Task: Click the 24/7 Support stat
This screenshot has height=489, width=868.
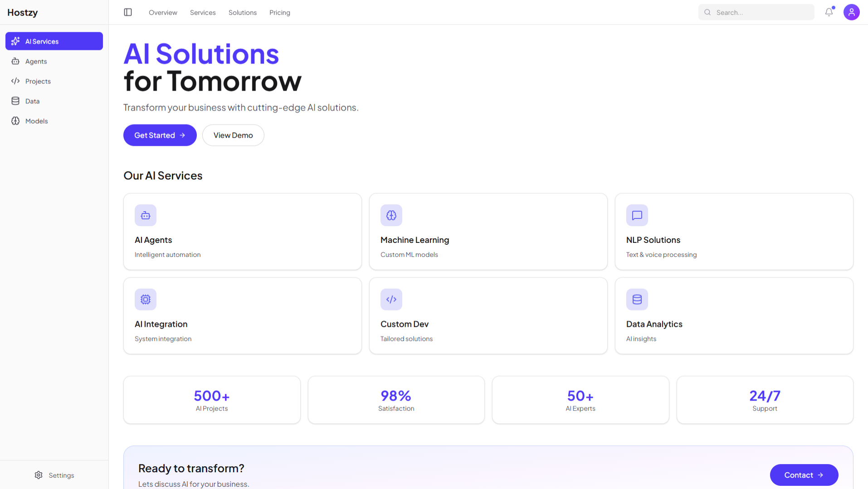Action: pos(765,400)
